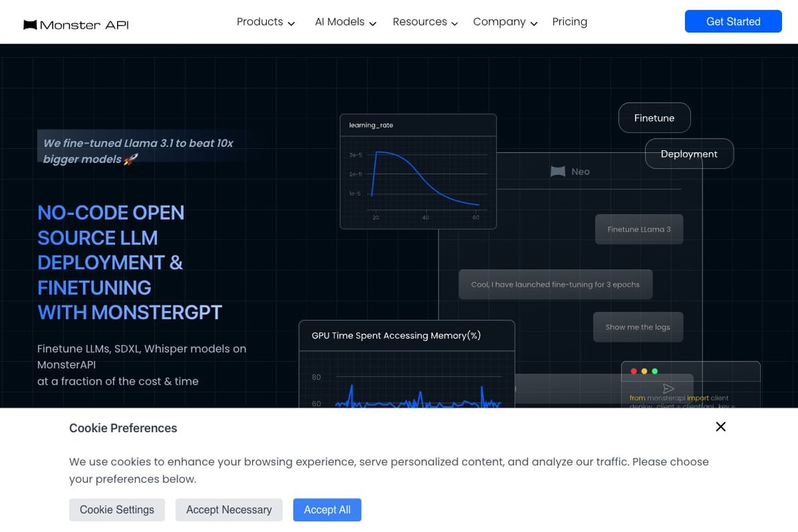Click the yellow window dot in code panel
The height and width of the screenshot is (532, 798).
pyautogui.click(x=644, y=371)
